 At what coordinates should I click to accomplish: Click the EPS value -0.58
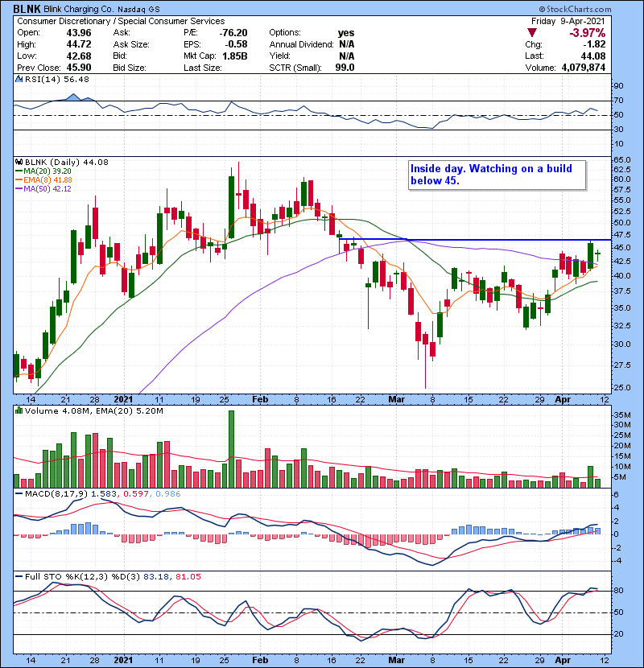coord(237,44)
